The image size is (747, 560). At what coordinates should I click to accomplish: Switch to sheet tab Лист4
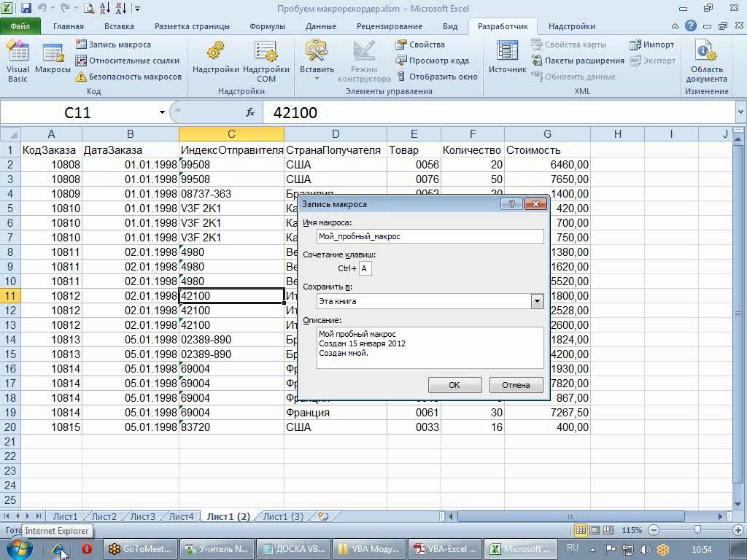click(x=181, y=516)
